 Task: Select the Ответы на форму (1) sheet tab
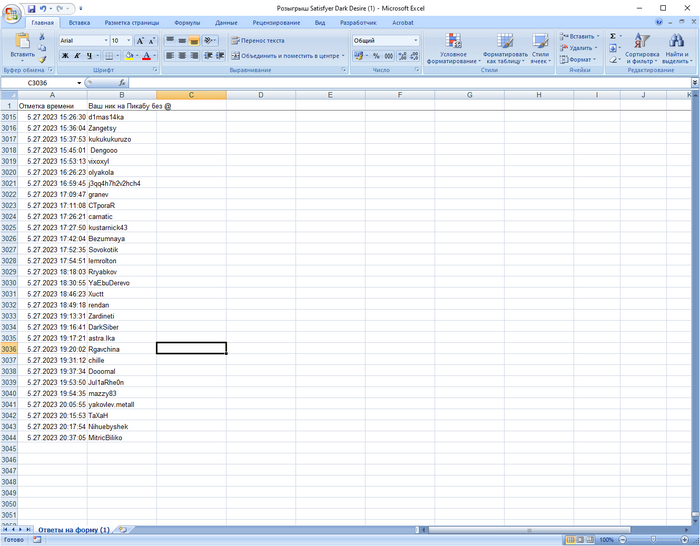[x=74, y=530]
